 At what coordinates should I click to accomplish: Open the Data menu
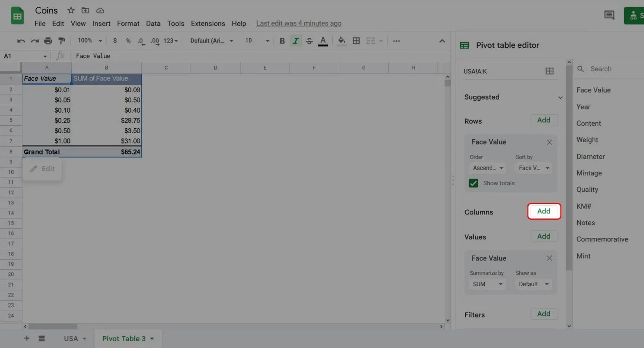coord(153,23)
